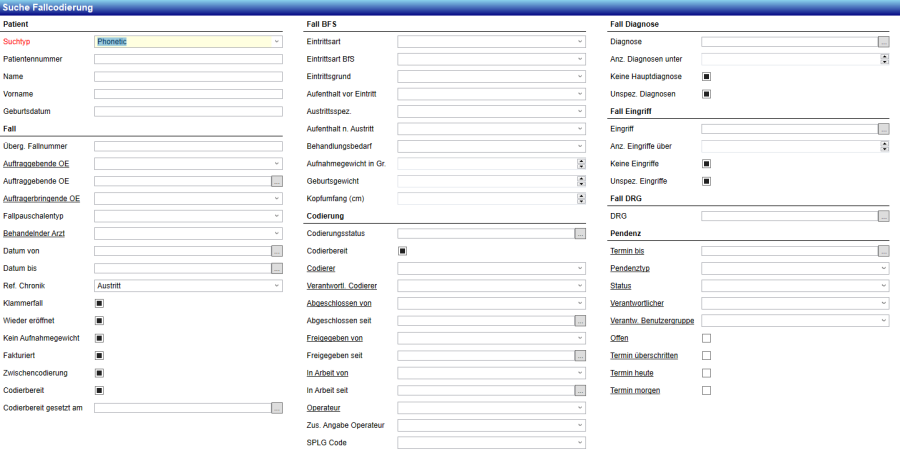
Task: Toggle the Klammerfall checkbox
Action: (x=99, y=303)
